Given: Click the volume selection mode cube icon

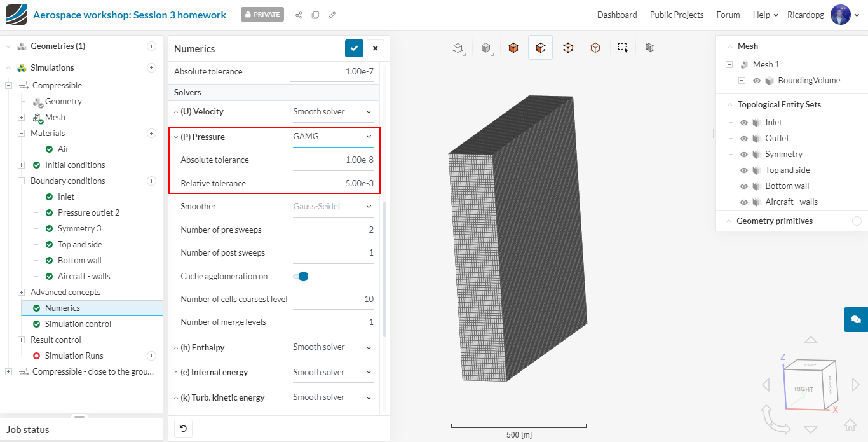Looking at the screenshot, I should coord(513,48).
